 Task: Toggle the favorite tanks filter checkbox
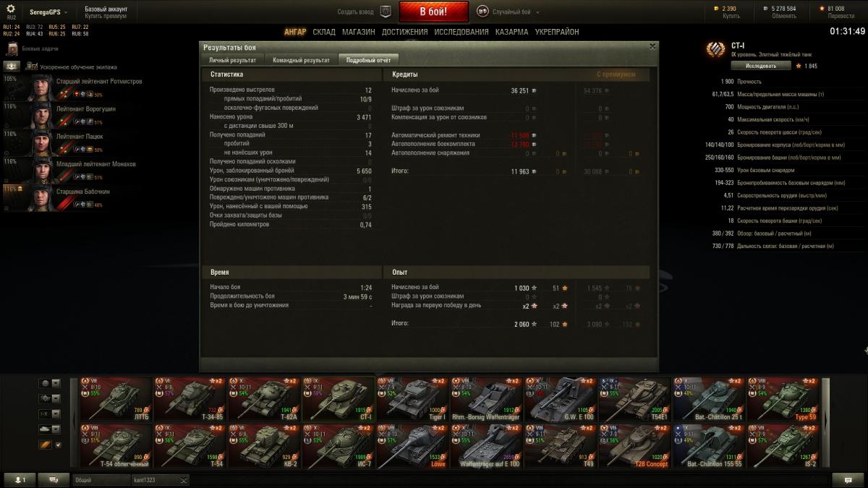point(59,445)
